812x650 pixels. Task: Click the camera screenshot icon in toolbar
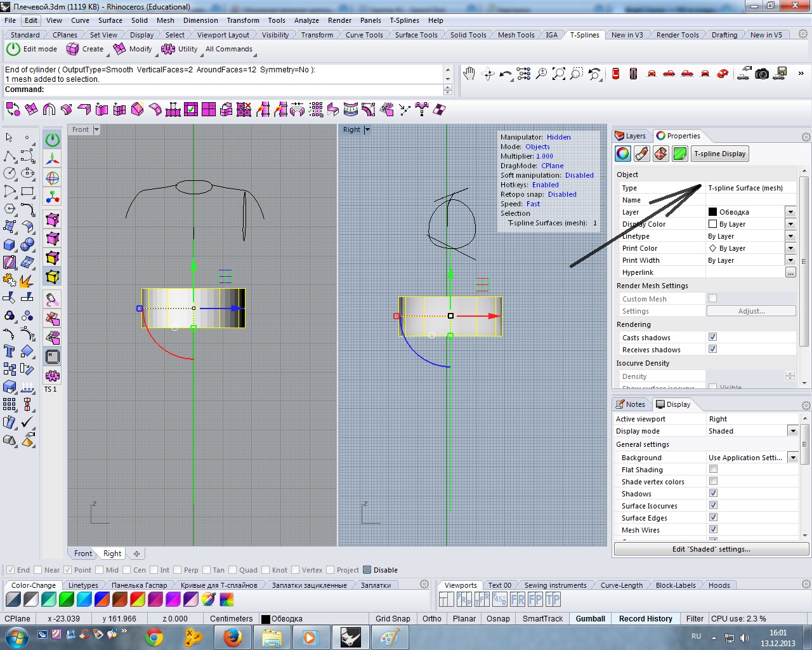coord(762,74)
